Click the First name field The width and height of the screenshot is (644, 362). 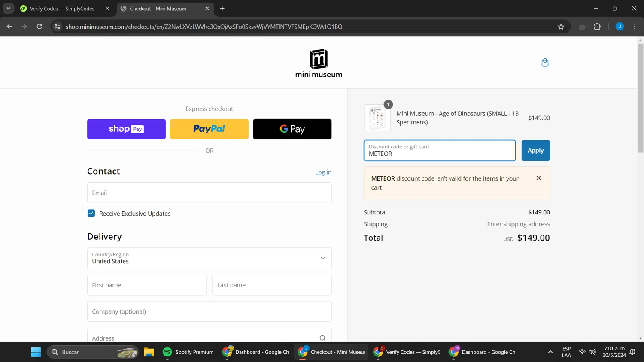[x=146, y=285]
